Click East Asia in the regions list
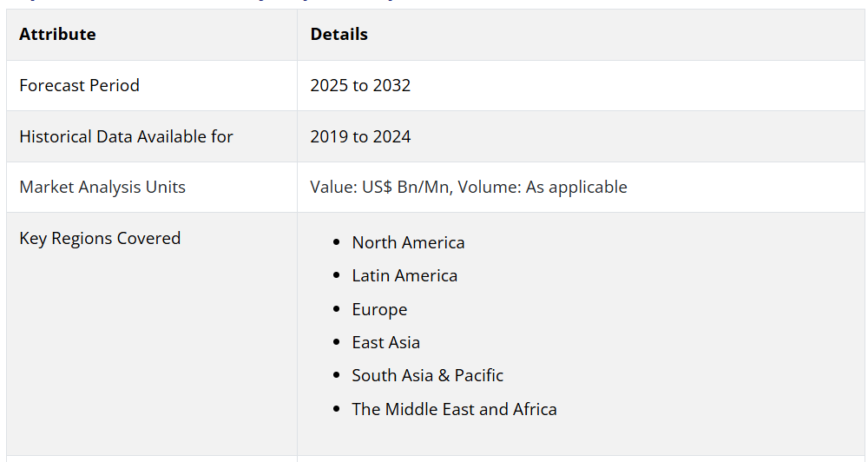The height and width of the screenshot is (462, 868). pos(385,342)
